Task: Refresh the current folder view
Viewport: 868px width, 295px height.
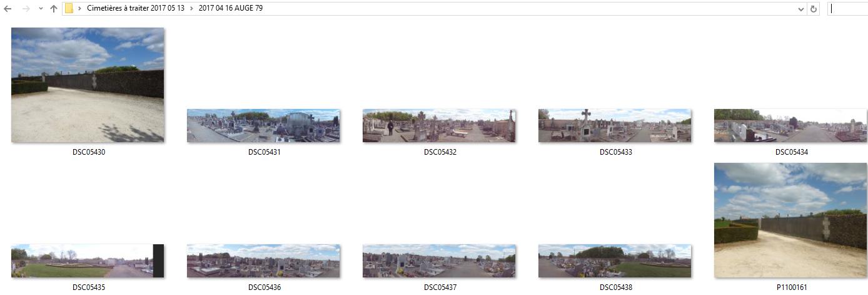Action: pos(814,9)
